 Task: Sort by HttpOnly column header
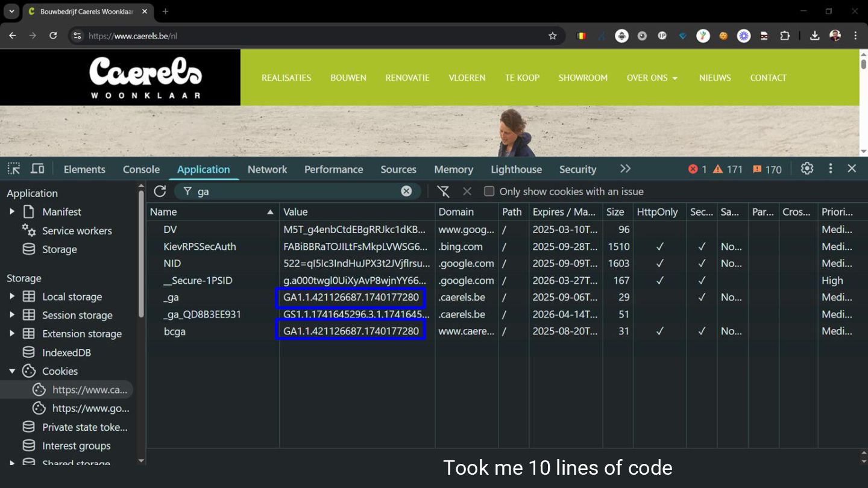(x=659, y=212)
